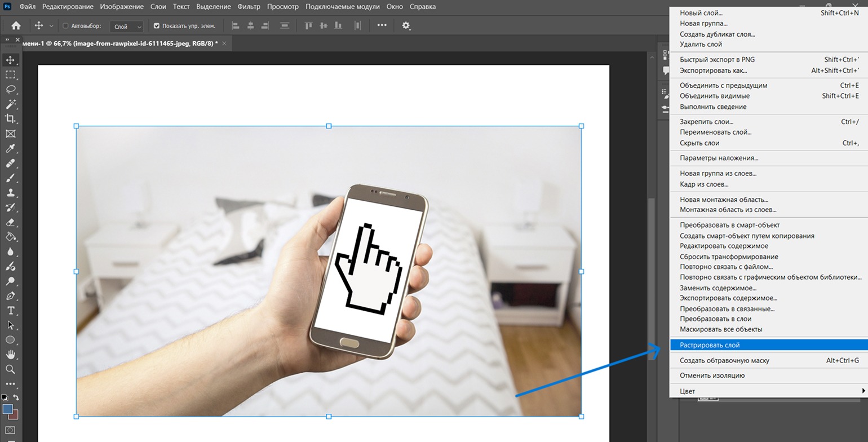Toggle the Автовыбор checkbox
Viewport: 868px width, 442px height.
tap(65, 26)
